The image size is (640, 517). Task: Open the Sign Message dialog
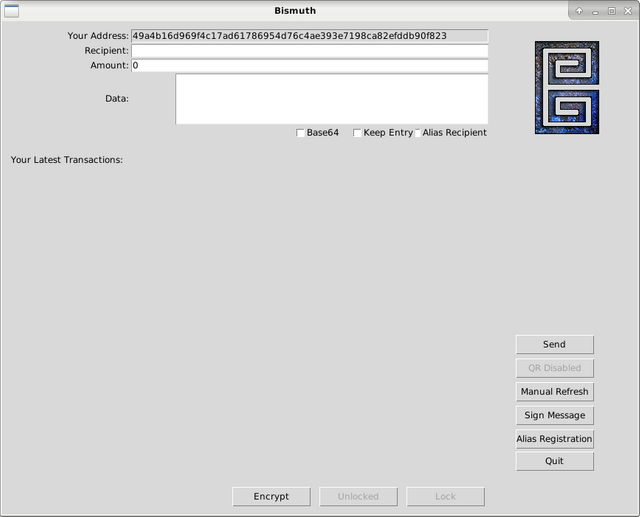[x=555, y=415]
